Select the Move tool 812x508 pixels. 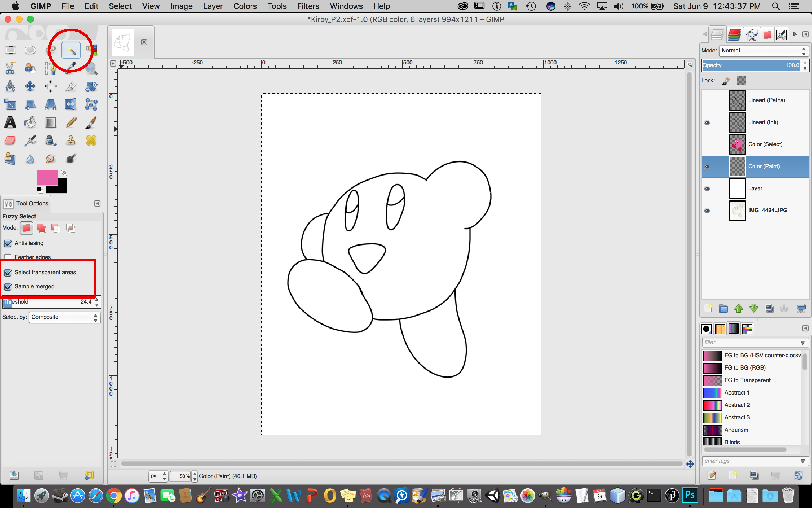click(x=30, y=86)
